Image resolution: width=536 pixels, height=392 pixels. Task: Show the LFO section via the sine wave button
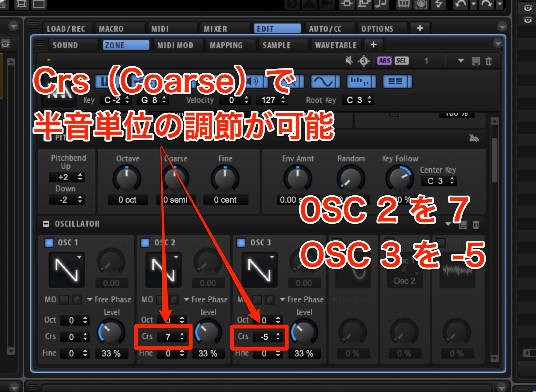coord(326,82)
